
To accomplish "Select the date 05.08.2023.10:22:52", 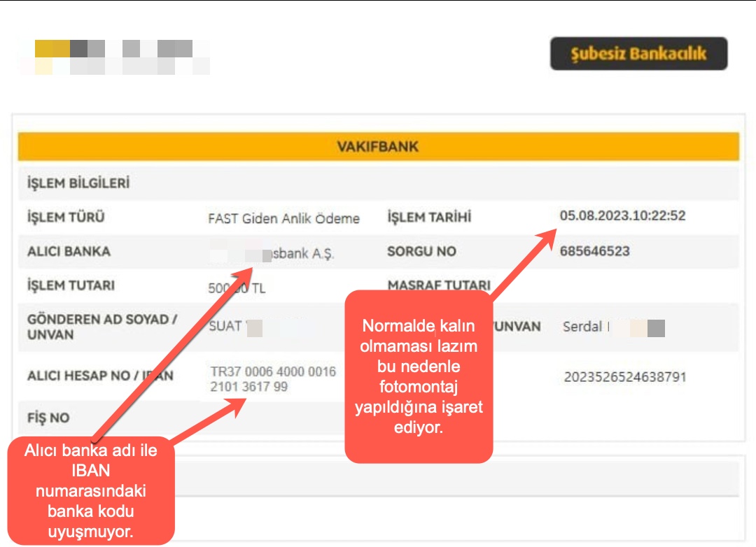I will point(622,215).
